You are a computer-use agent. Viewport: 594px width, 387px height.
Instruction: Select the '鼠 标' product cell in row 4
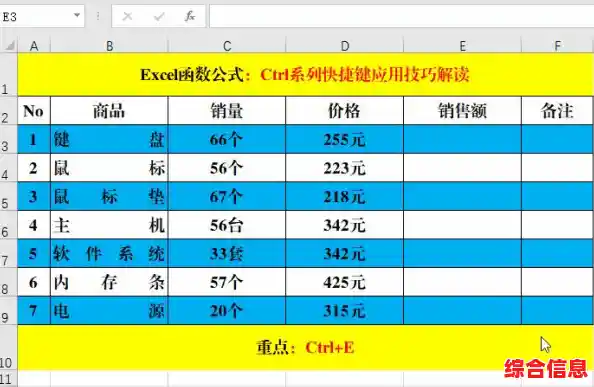109,168
